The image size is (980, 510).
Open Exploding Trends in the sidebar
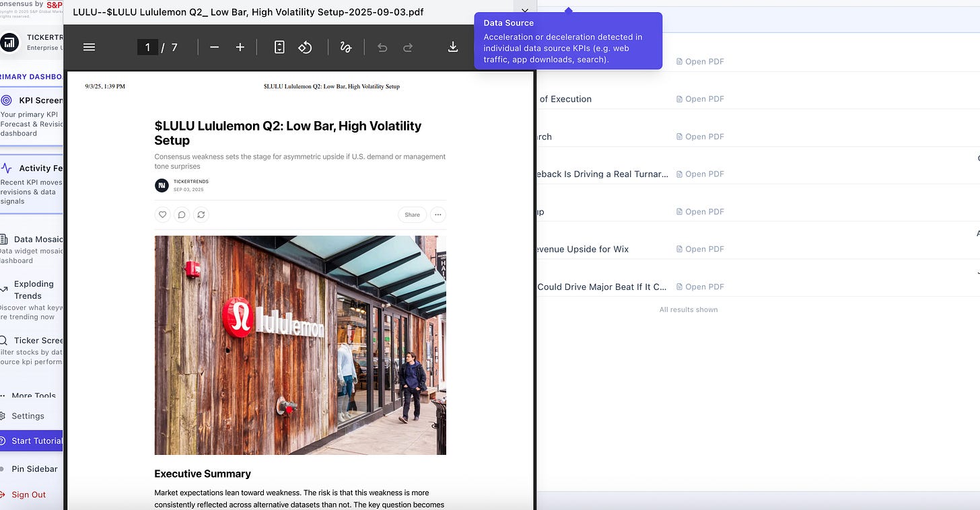click(x=32, y=300)
